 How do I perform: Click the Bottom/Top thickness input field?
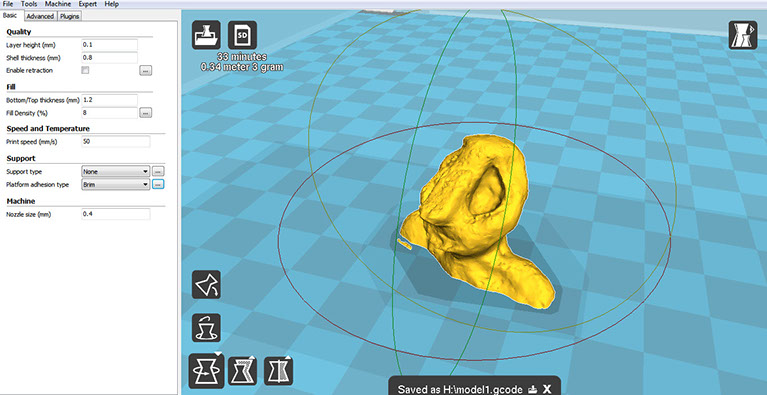tap(110, 100)
